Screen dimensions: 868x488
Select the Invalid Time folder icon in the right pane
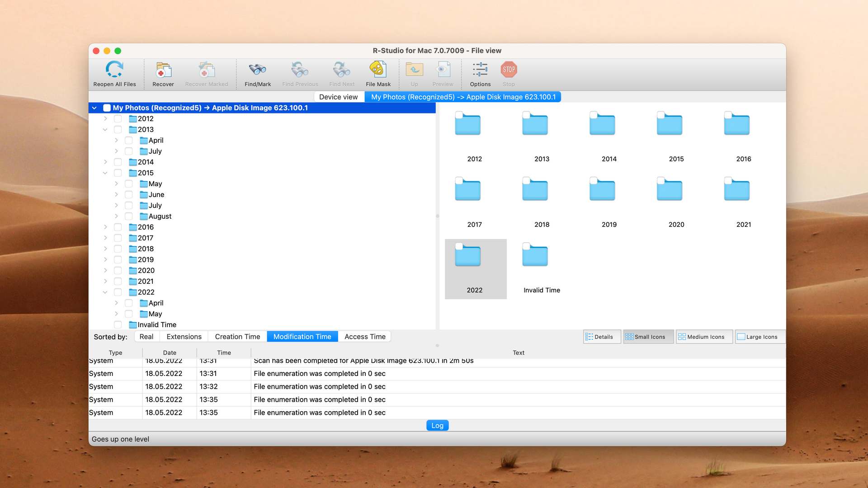(x=535, y=255)
